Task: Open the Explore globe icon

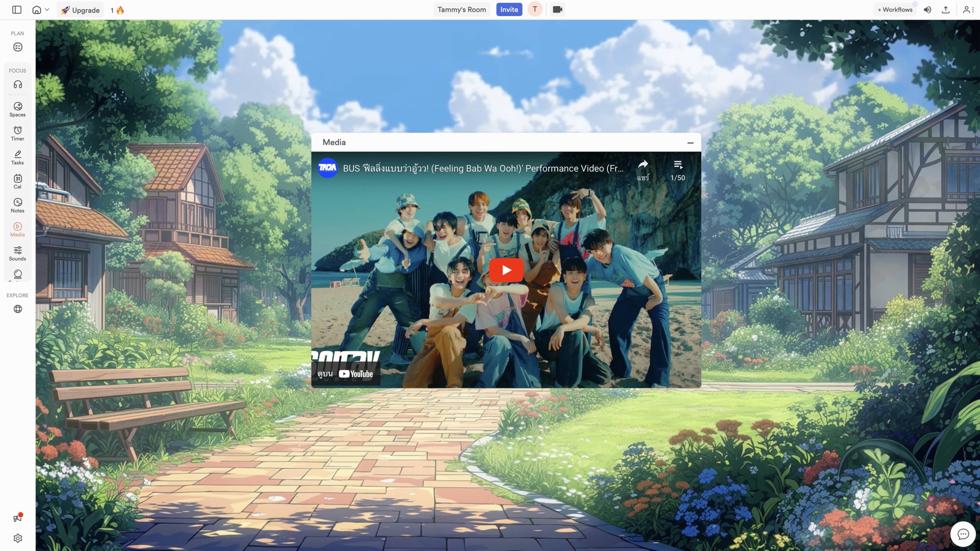Action: (18, 309)
